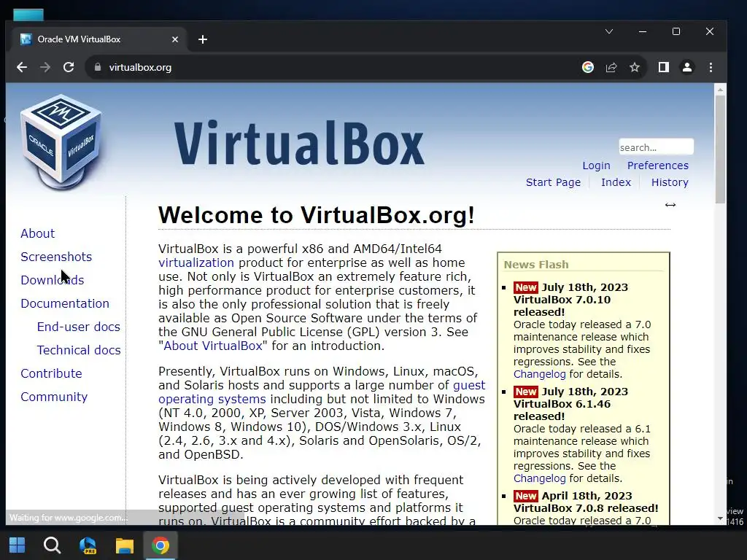Click the page scrollbar thumb
The height and width of the screenshot is (560, 747).
pos(720,149)
